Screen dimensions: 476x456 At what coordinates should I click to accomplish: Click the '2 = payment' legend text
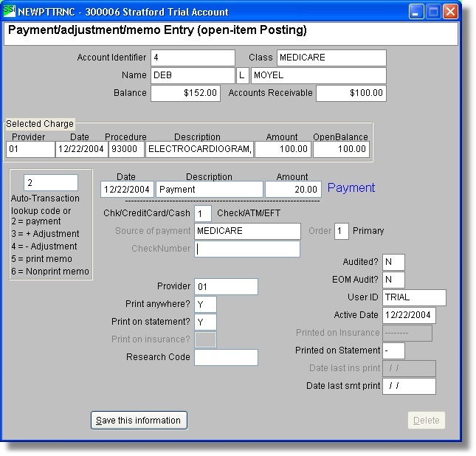(36, 221)
